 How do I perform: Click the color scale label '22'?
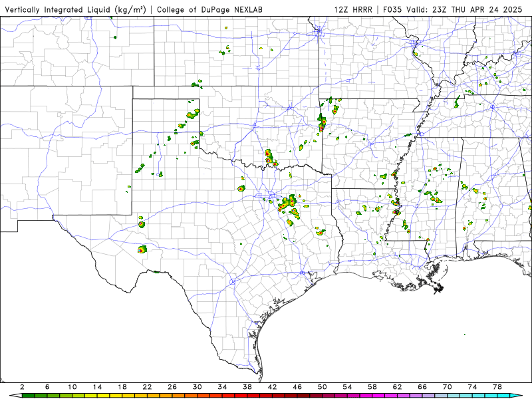coord(147,387)
